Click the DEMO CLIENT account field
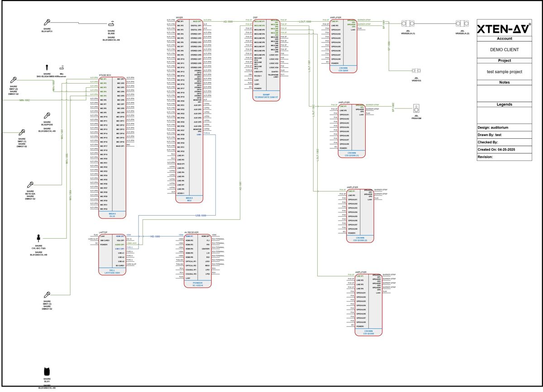This screenshot has height=392, width=543. [x=505, y=50]
